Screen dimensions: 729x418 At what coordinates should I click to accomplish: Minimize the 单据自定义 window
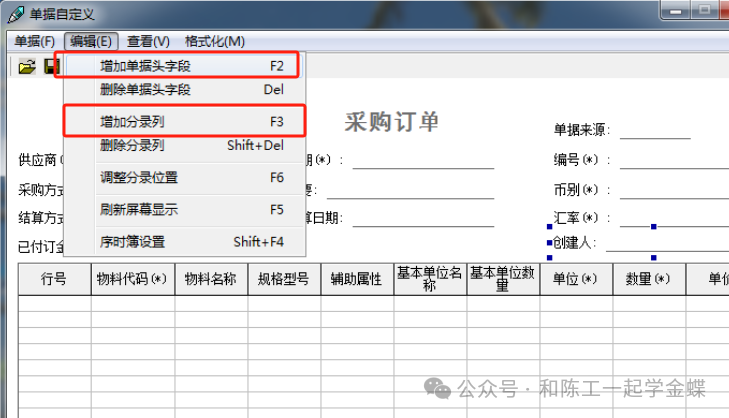click(x=678, y=10)
